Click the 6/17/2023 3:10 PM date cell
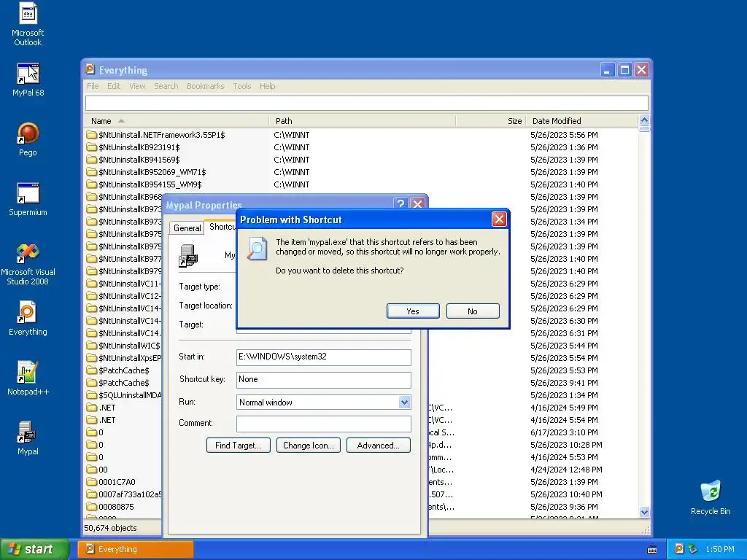The image size is (747, 560). click(564, 432)
